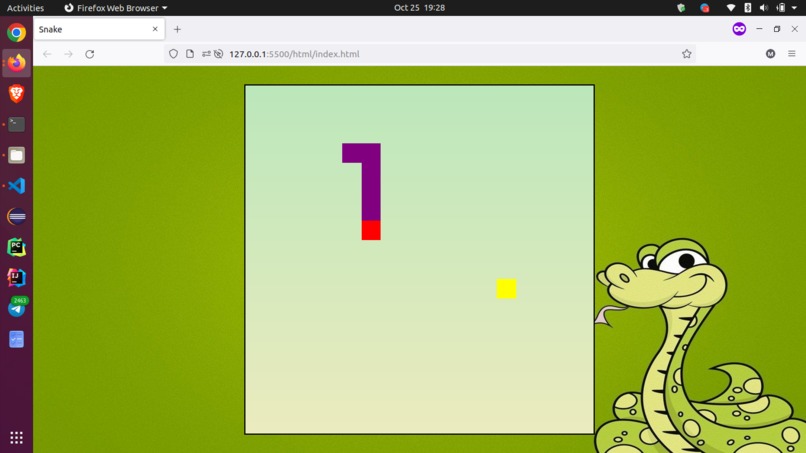Click the Bluetooth indicator in top bar

tap(747, 8)
